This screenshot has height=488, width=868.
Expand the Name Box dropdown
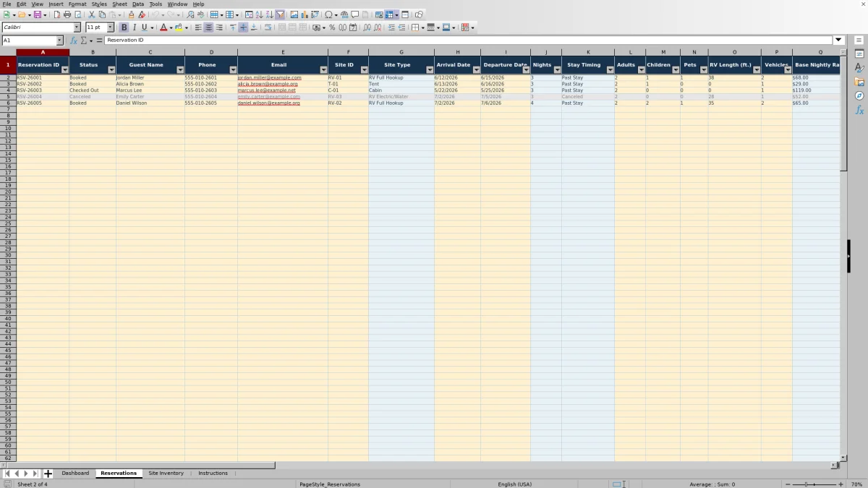pyautogui.click(x=59, y=40)
